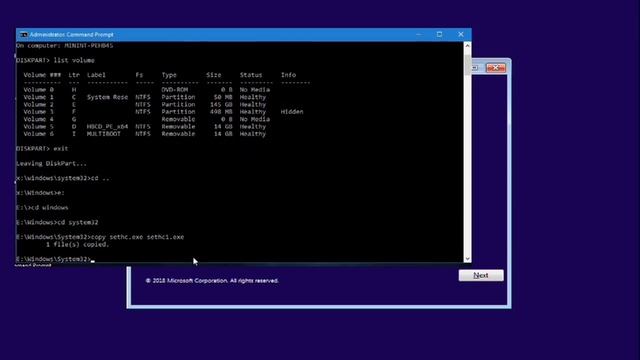Click the 'Size' column header

(213, 75)
